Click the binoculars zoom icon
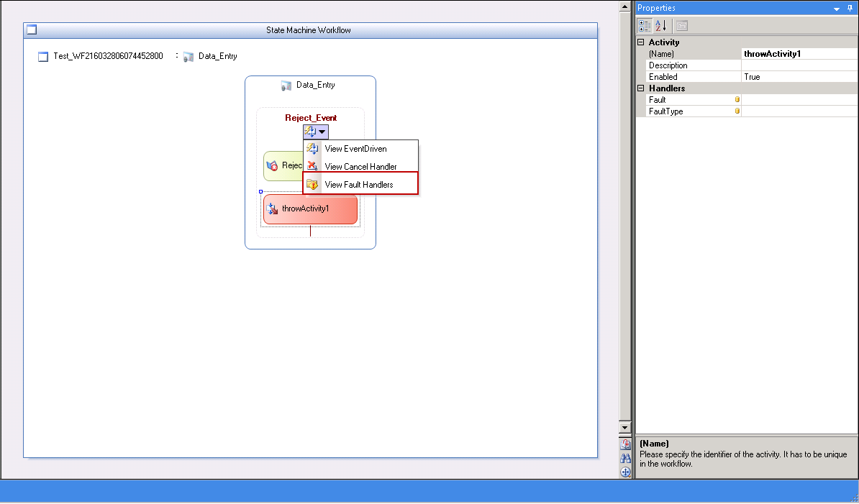 tap(625, 458)
